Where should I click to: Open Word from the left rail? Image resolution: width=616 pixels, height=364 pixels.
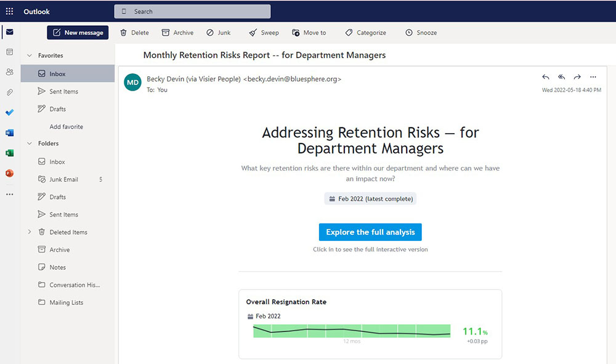click(9, 132)
